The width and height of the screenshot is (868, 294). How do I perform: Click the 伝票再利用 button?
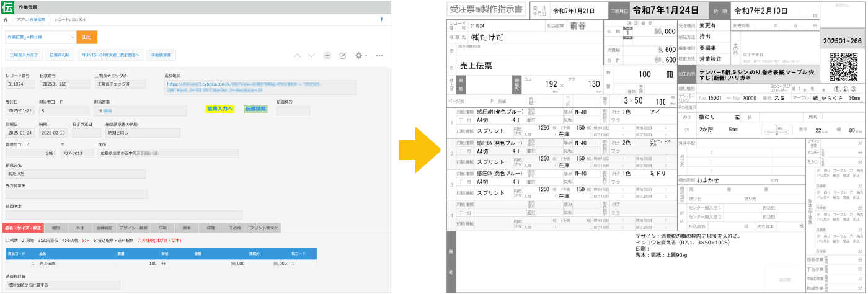(x=61, y=55)
